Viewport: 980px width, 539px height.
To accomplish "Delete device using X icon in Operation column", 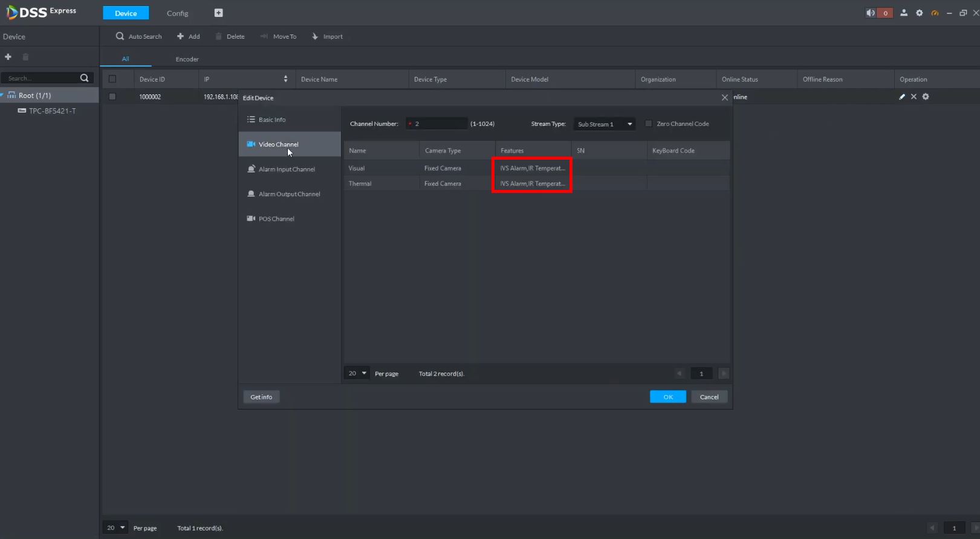I will pos(913,97).
